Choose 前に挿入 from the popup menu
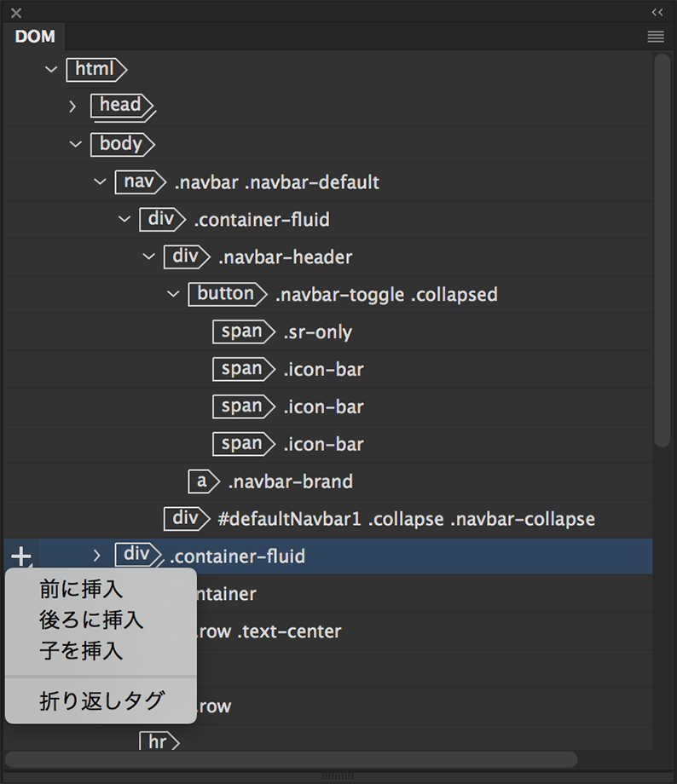This screenshot has width=677, height=784. tap(81, 589)
